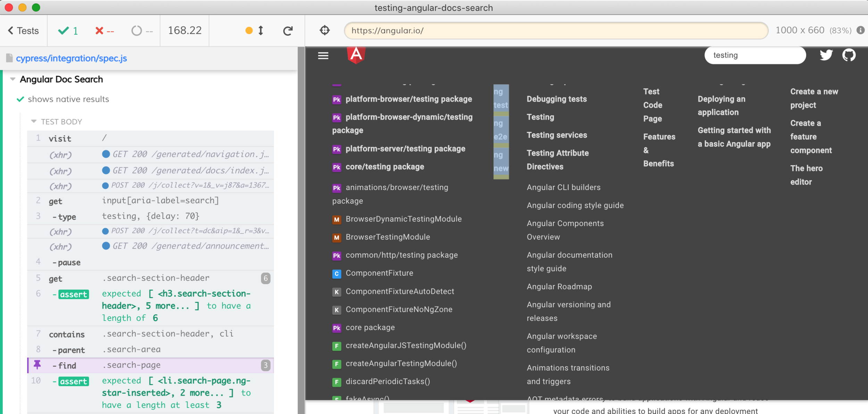This screenshot has width=868, height=414.
Task: Open the selector playground crosshair icon
Action: (325, 31)
